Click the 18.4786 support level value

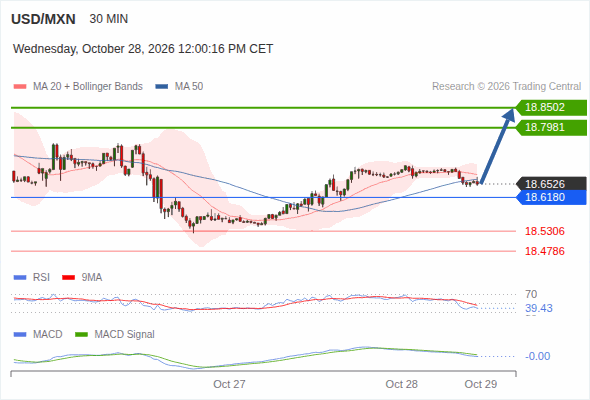pos(545,251)
